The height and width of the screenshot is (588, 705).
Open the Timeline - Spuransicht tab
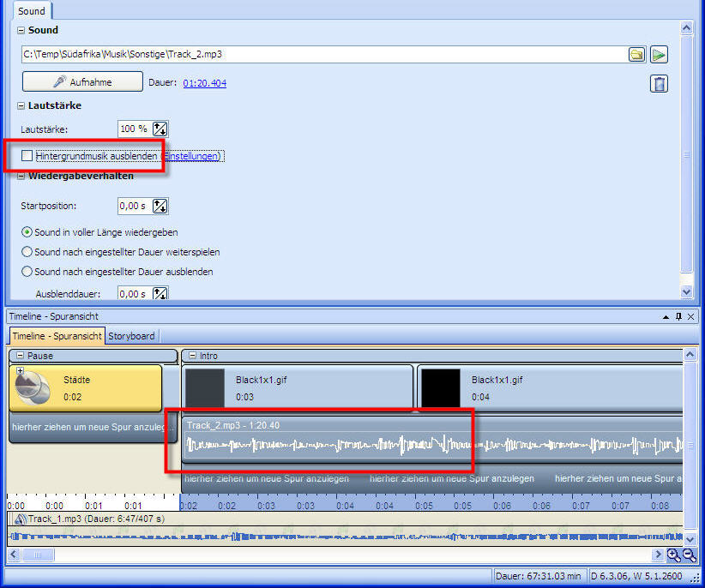[x=57, y=336]
